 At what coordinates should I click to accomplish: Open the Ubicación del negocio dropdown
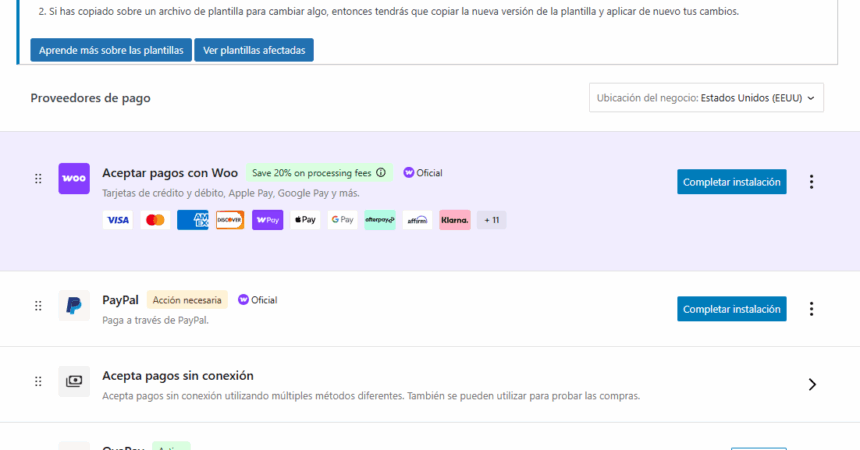[706, 98]
